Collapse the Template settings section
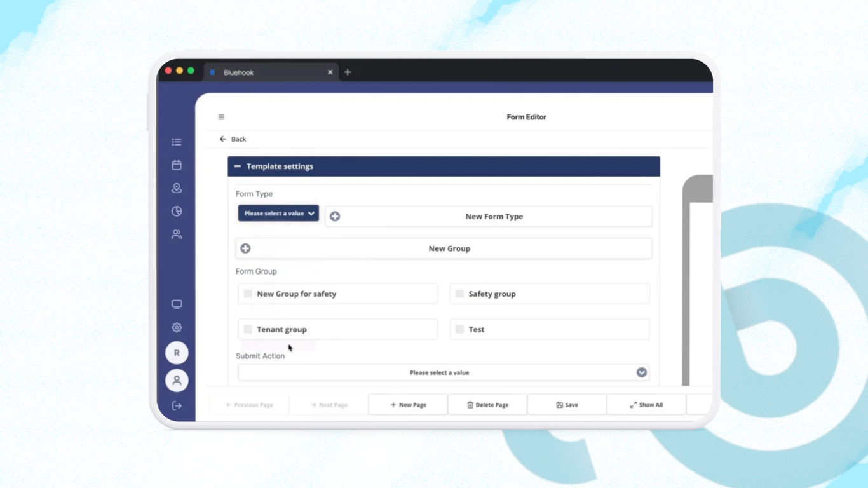 [x=238, y=166]
